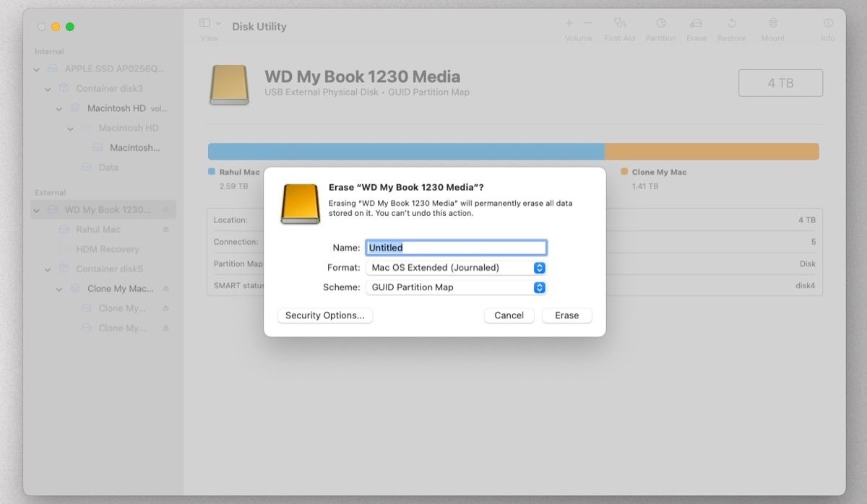Image resolution: width=867 pixels, height=504 pixels.
Task: Click the Mount toolbar icon
Action: click(x=773, y=23)
